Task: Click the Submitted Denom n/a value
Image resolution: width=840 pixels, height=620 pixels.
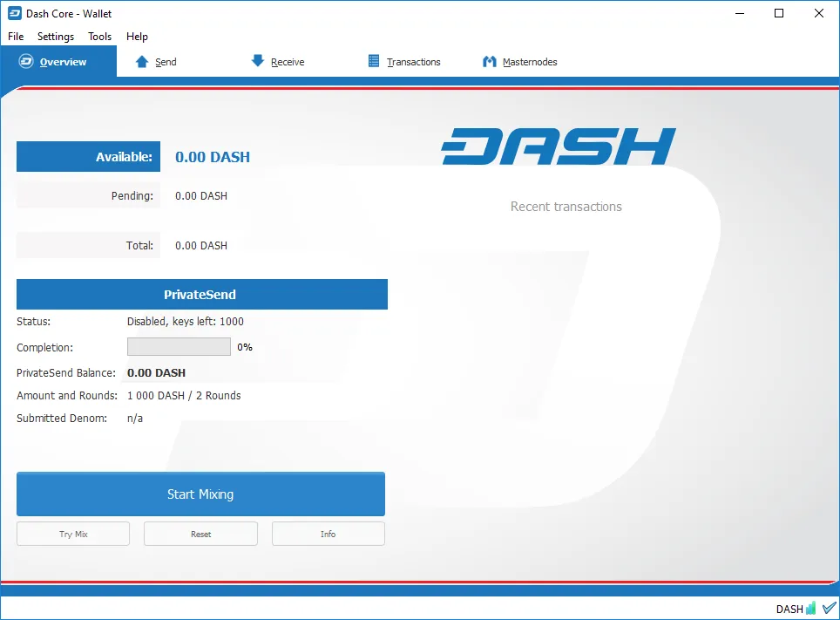Action: pos(135,418)
